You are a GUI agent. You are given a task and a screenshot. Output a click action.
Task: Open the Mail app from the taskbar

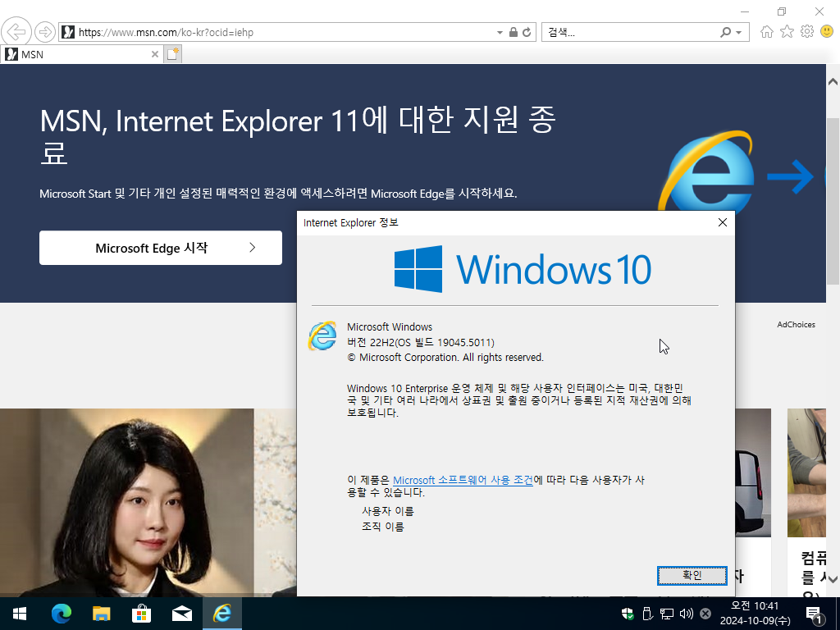coord(181,614)
